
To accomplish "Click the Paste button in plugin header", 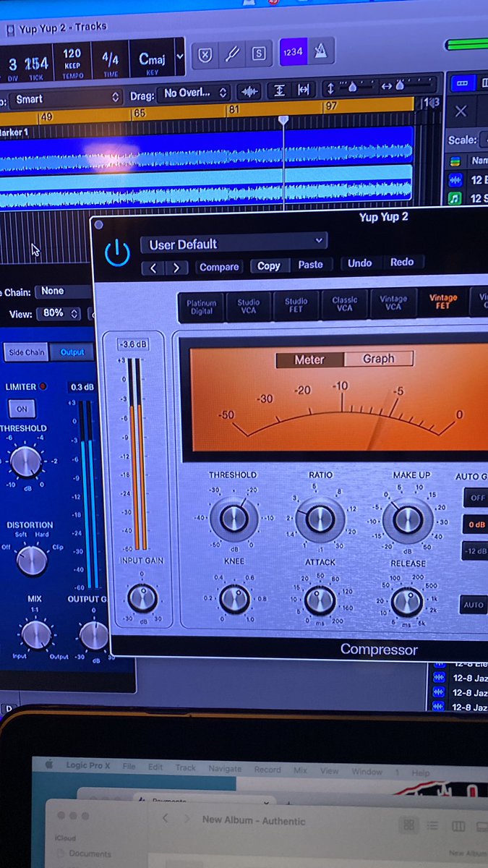I will [x=310, y=265].
